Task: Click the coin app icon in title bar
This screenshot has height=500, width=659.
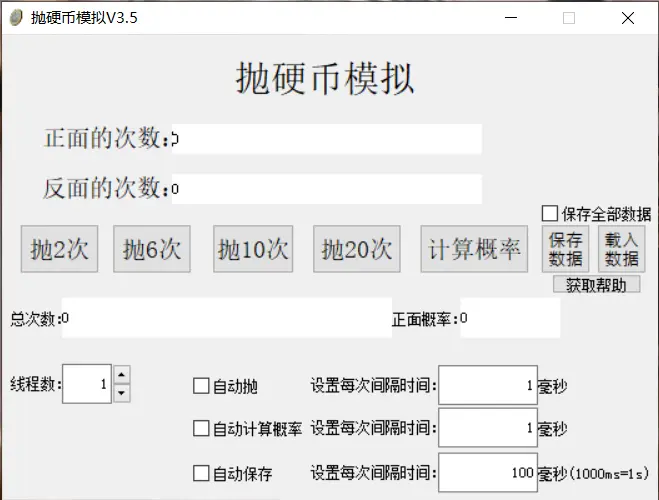Action: [16, 17]
